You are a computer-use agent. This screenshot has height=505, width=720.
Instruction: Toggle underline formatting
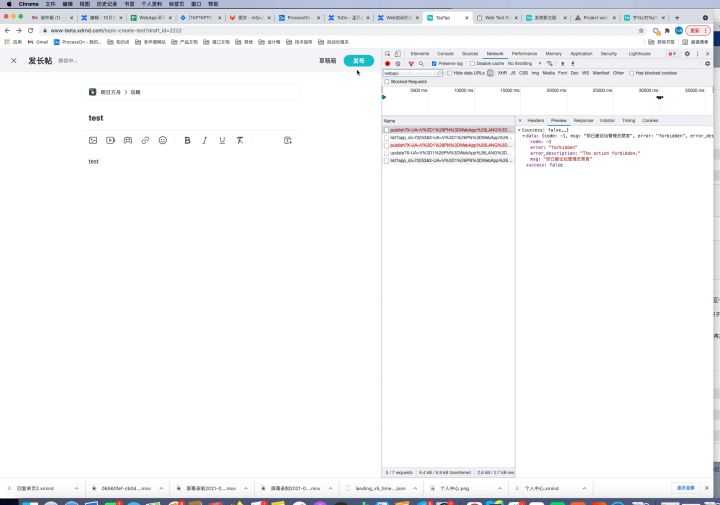222,140
